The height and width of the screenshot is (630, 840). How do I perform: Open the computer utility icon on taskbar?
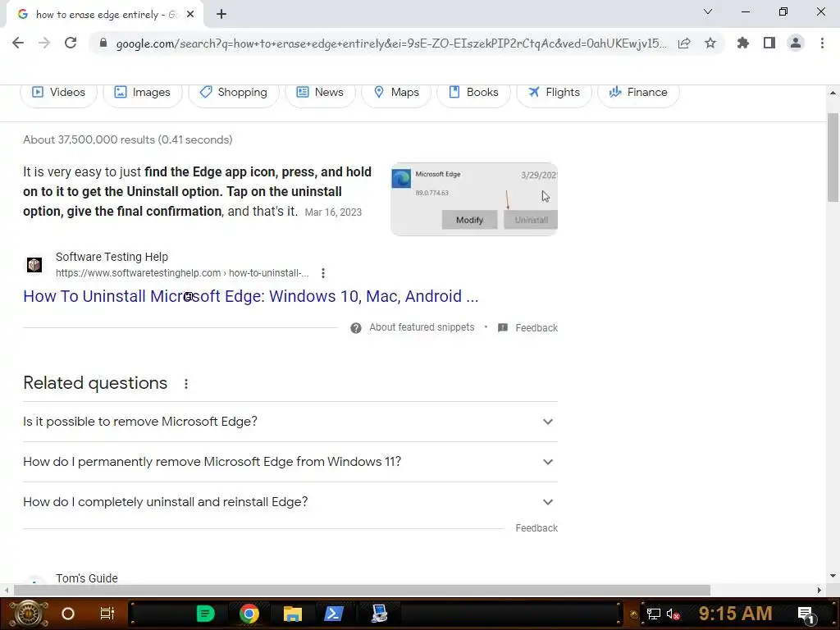[x=379, y=614]
